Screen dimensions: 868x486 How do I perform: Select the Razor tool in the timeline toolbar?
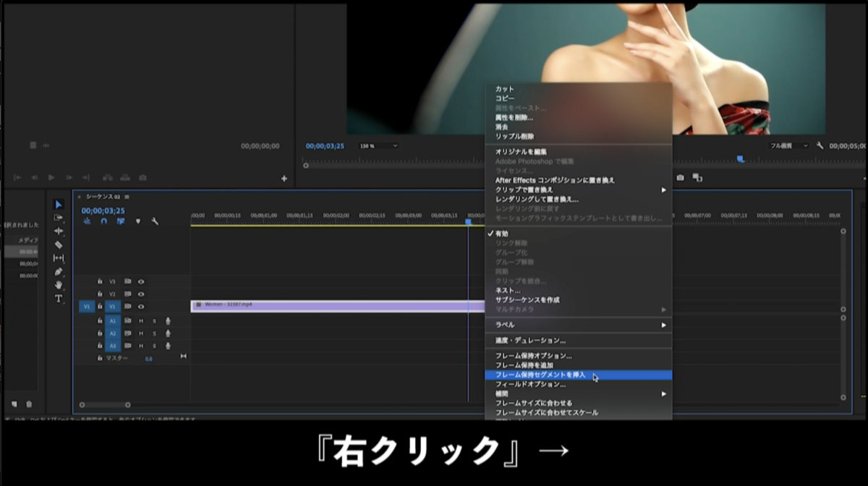click(58, 246)
